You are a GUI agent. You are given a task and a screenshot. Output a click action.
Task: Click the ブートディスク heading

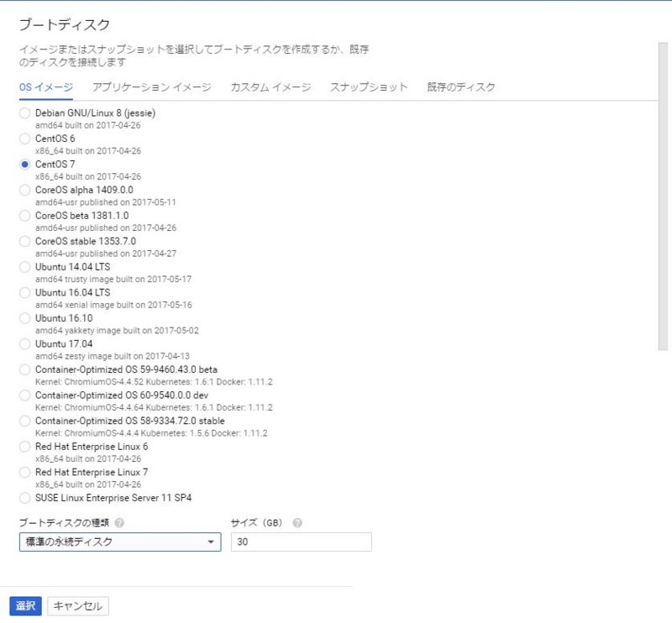pos(65,25)
